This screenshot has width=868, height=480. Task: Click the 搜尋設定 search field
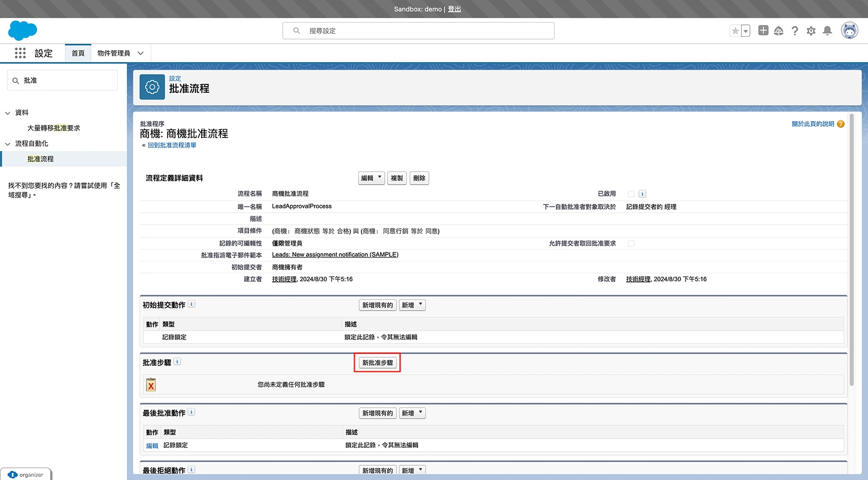418,31
